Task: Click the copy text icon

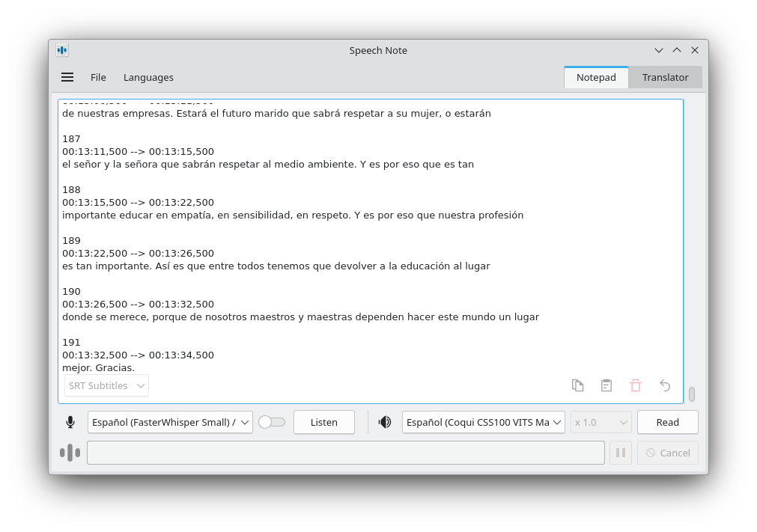Action: click(x=577, y=385)
